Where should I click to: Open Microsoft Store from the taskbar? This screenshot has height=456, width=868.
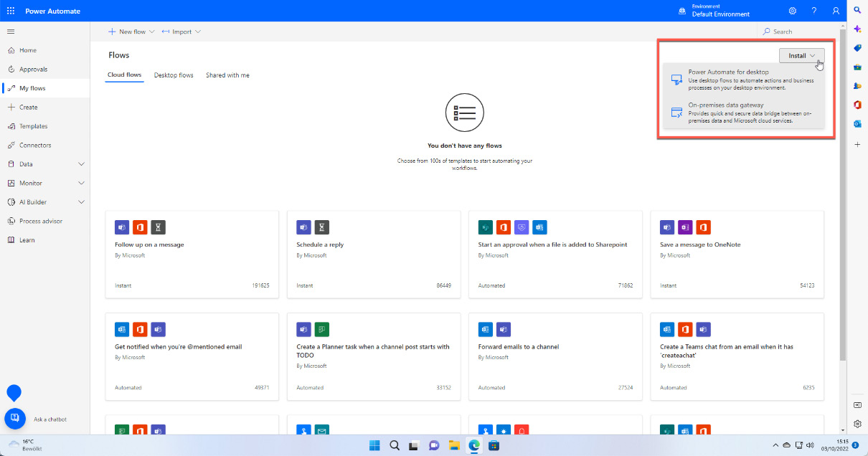494,445
